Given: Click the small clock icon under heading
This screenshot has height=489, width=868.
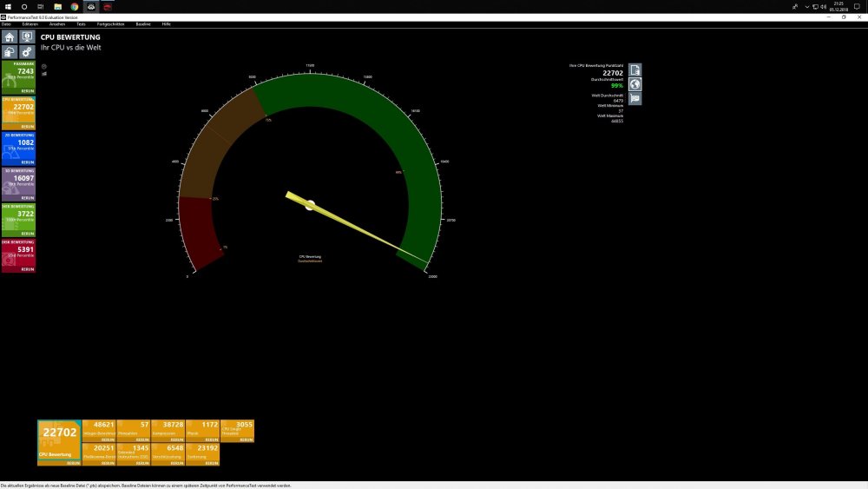Looking at the screenshot, I should [43, 67].
